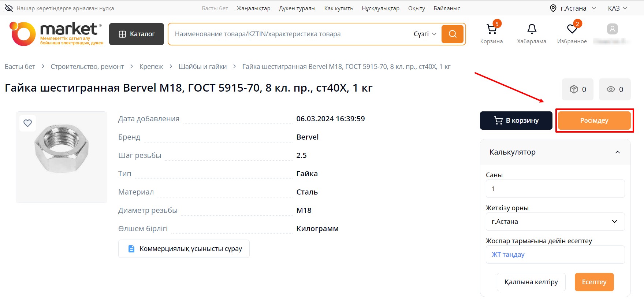Screen dimensions: 644x307
Task: Open the Жаңалықтар menu item
Action: 253,8
